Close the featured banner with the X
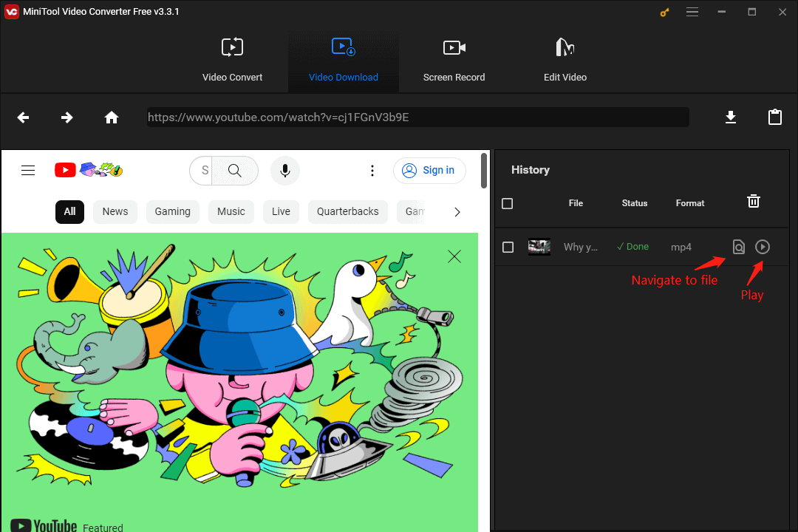This screenshot has height=532, width=798. [x=454, y=256]
